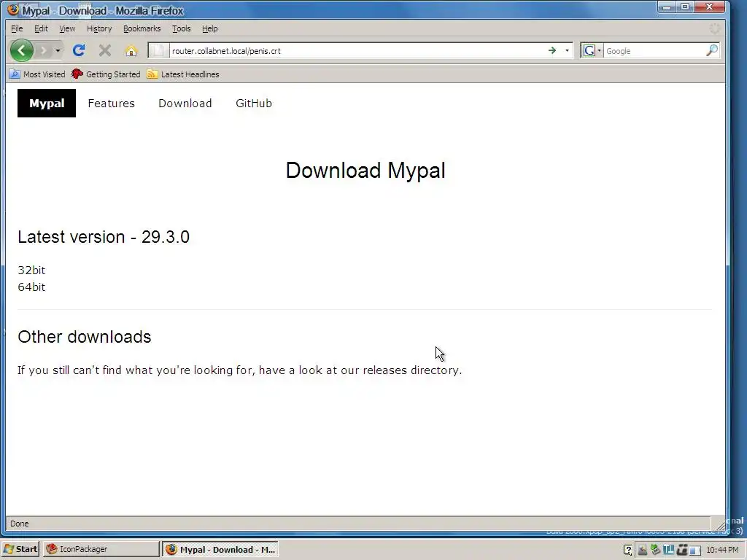Click the Done status bar text
Screen dimensions: 747x560
pos(20,524)
